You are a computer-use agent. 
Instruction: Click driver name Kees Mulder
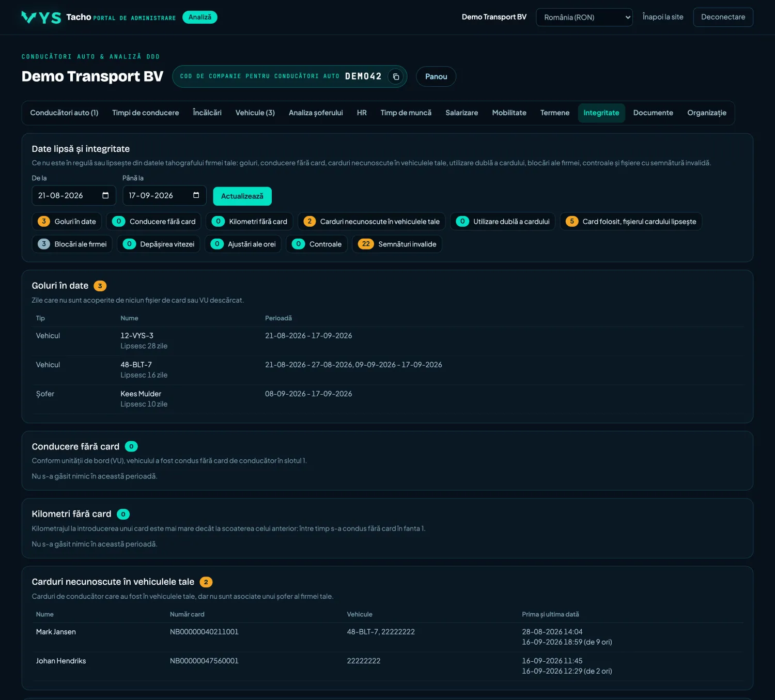[141, 394]
